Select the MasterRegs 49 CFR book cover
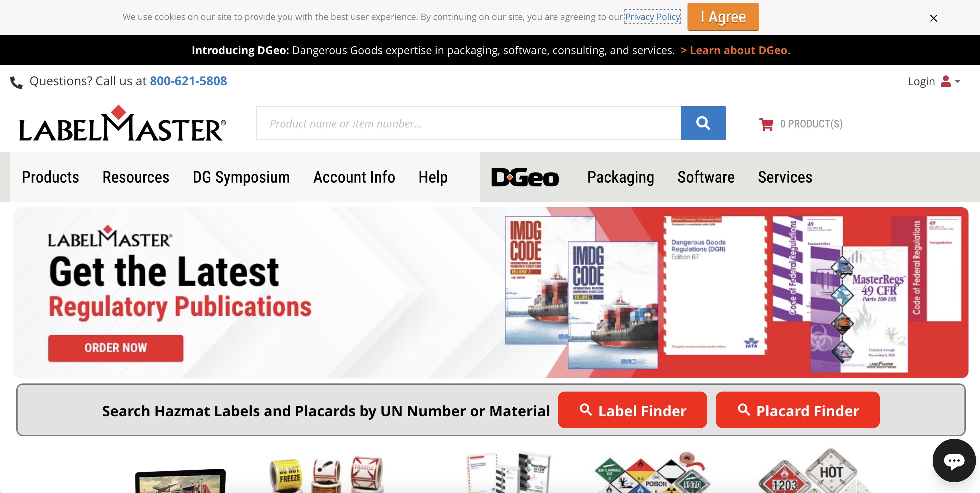This screenshot has width=980, height=493. 859,309
